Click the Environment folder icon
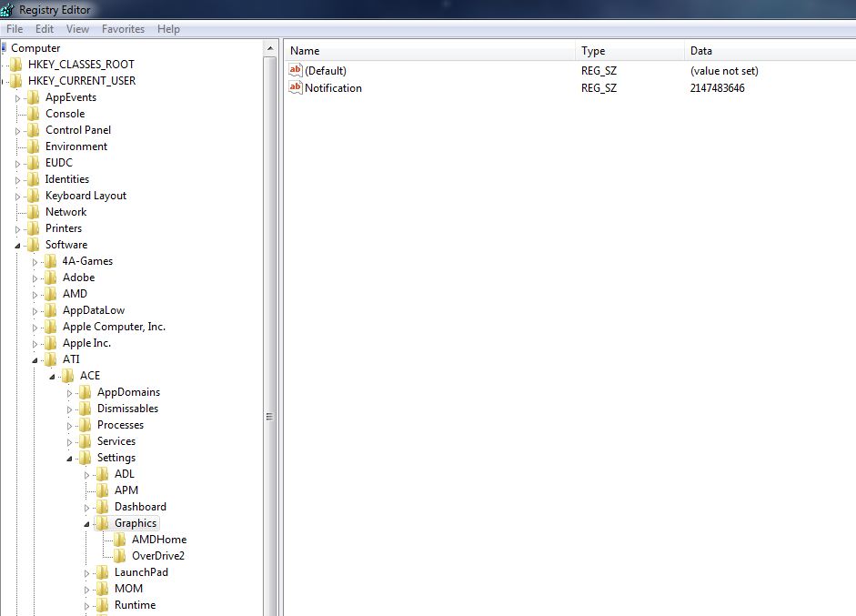 click(x=34, y=146)
